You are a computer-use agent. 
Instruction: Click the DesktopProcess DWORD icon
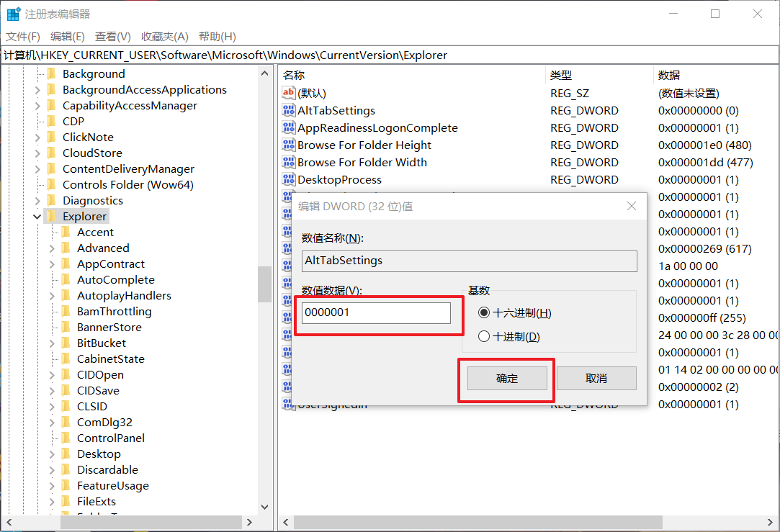[288, 179]
